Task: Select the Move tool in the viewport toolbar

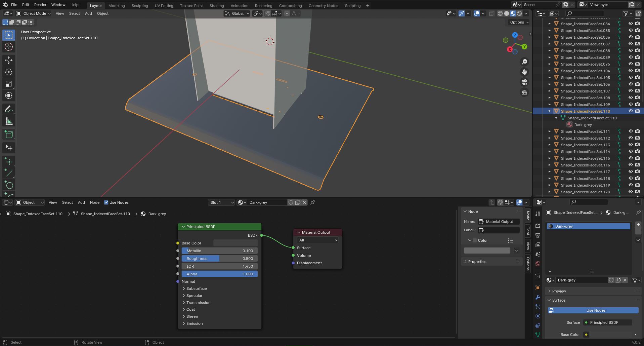Action: [8, 60]
